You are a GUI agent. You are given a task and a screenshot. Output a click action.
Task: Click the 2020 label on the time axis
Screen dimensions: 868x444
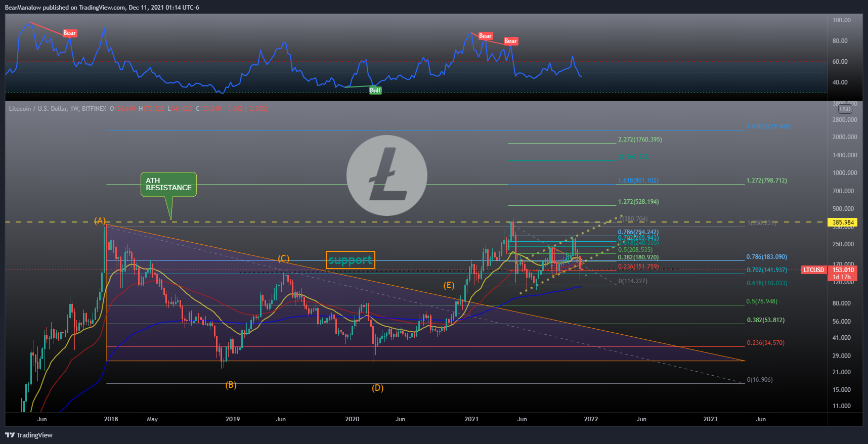pos(352,419)
